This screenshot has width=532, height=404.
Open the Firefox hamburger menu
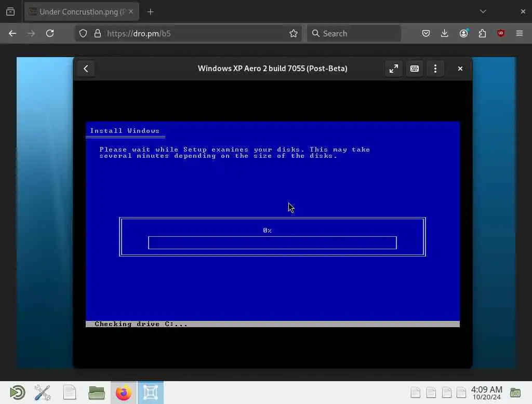point(520,33)
